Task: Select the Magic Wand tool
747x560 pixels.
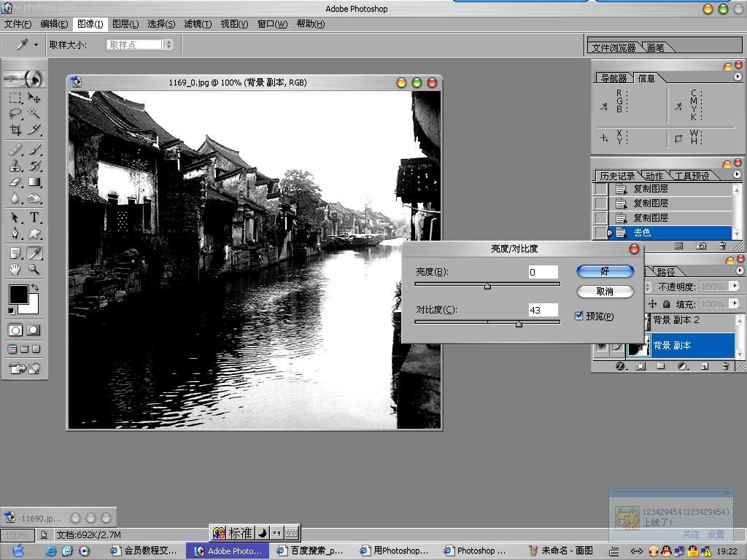Action: 34,113
